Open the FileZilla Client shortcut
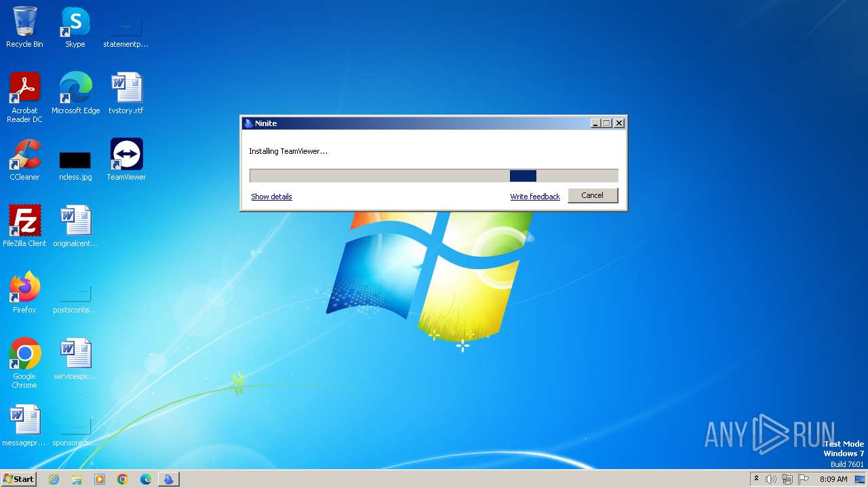868x488 pixels. [24, 226]
